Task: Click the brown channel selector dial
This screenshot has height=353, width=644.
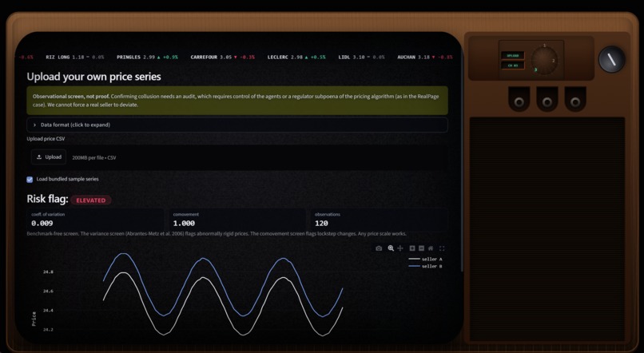Action: 544,61
